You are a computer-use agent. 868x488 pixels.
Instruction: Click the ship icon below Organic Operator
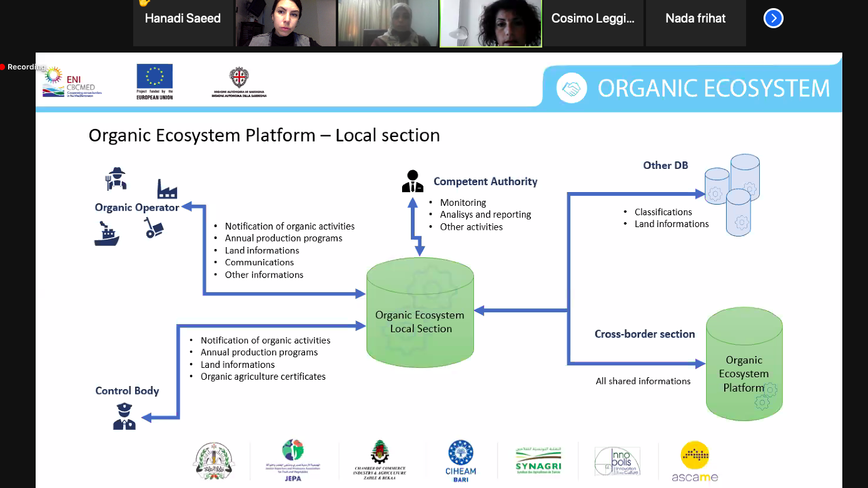coord(107,235)
